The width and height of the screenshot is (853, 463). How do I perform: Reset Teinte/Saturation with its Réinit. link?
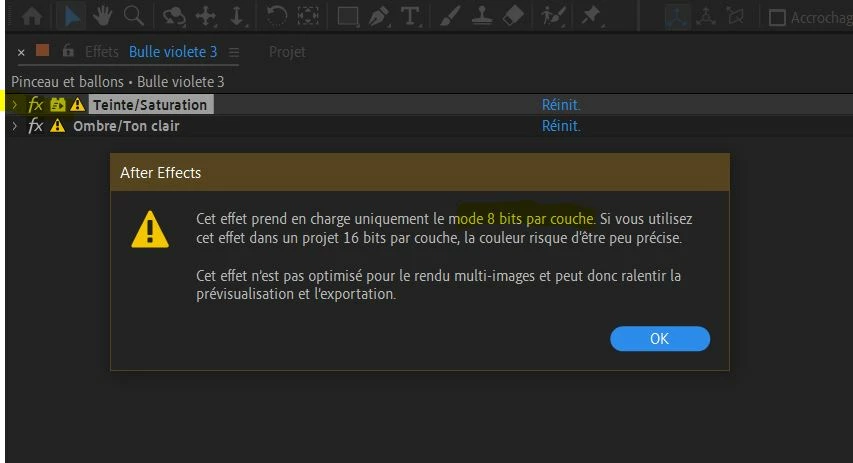[561, 104]
